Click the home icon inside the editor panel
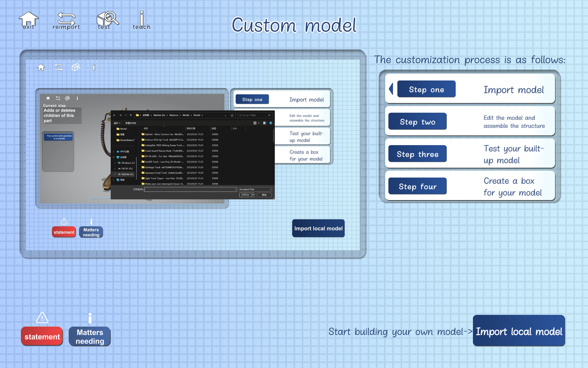This screenshot has width=588, height=368. pyautogui.click(x=41, y=67)
